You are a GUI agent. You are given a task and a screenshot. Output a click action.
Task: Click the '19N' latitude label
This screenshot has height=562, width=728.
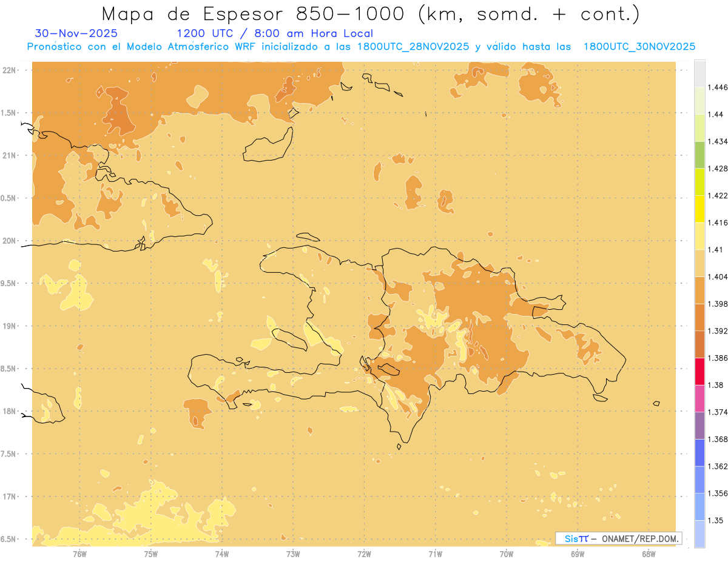tap(9, 326)
